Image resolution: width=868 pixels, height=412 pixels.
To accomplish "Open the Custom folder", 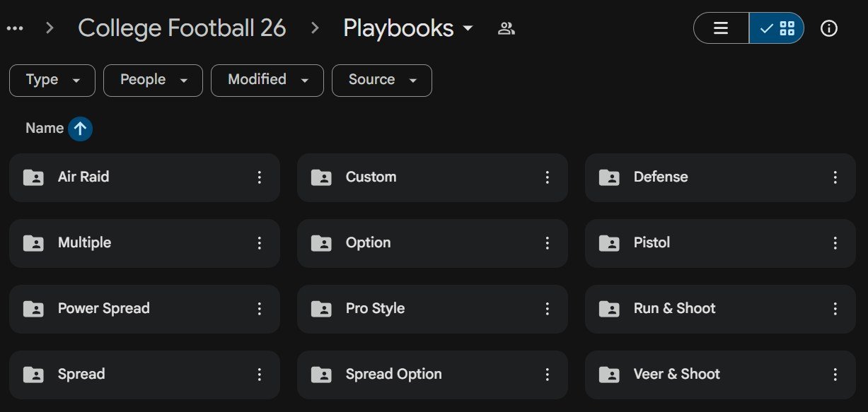I will coord(432,177).
